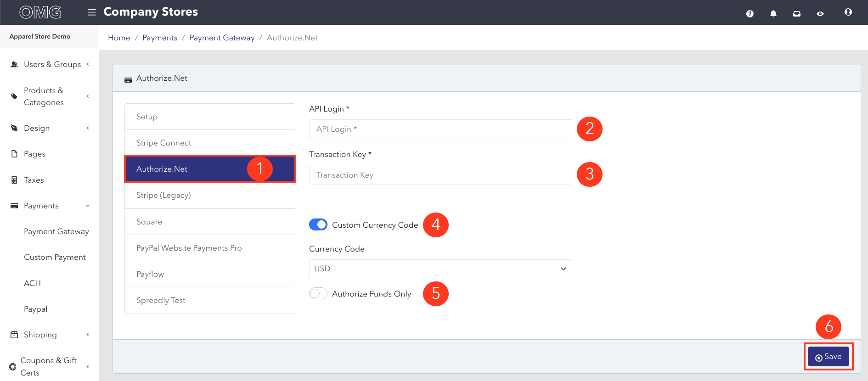Open the help question mark icon

point(750,14)
